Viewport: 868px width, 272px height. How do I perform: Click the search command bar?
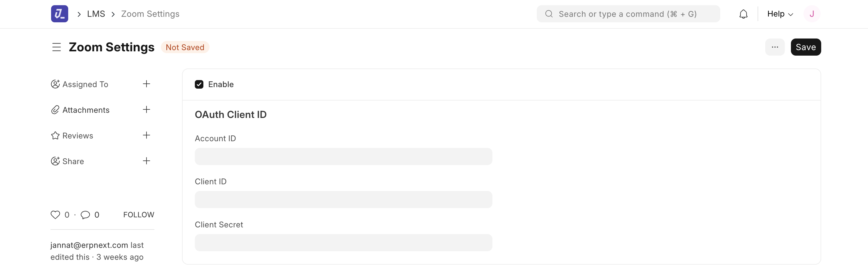[x=628, y=14]
